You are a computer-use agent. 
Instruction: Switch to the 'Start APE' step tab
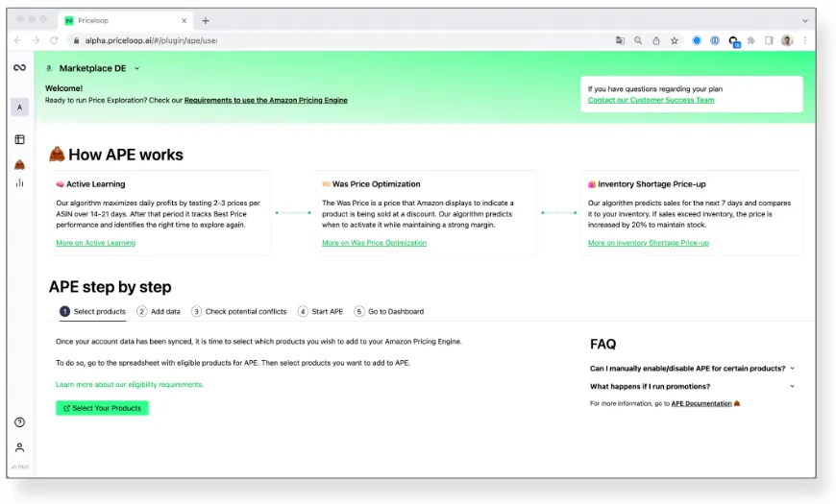pyautogui.click(x=320, y=312)
